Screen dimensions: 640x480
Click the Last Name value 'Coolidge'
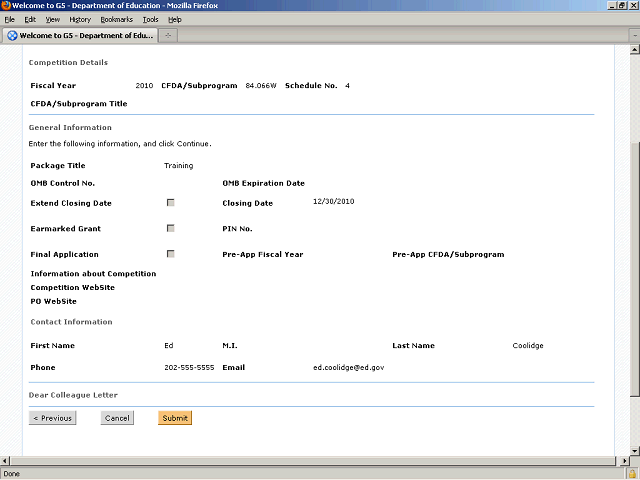click(x=528, y=345)
